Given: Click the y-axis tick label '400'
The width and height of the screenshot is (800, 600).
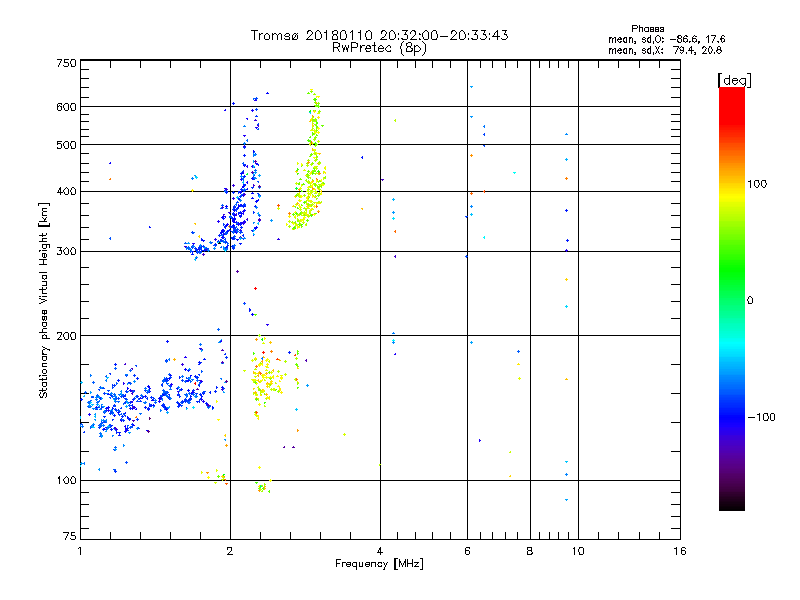Looking at the screenshot, I should (x=66, y=192).
